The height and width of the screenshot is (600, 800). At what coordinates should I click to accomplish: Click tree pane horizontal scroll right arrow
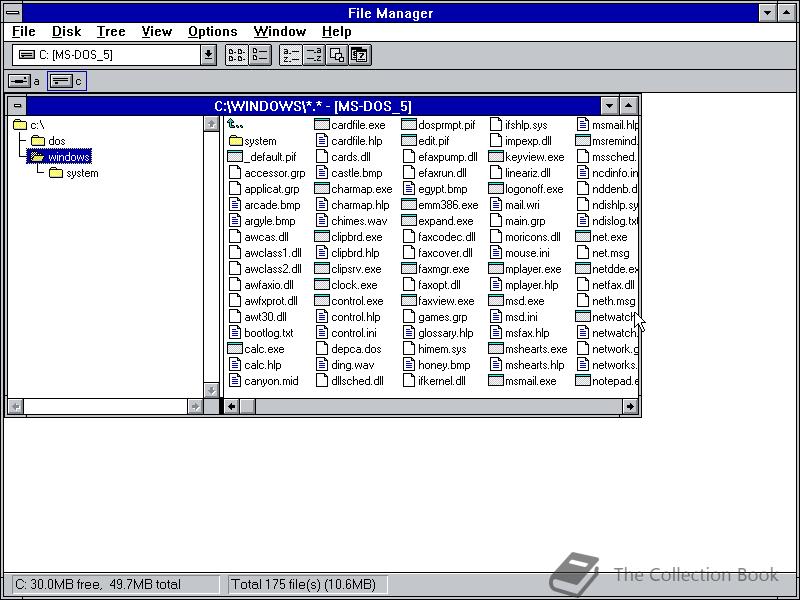(195, 406)
